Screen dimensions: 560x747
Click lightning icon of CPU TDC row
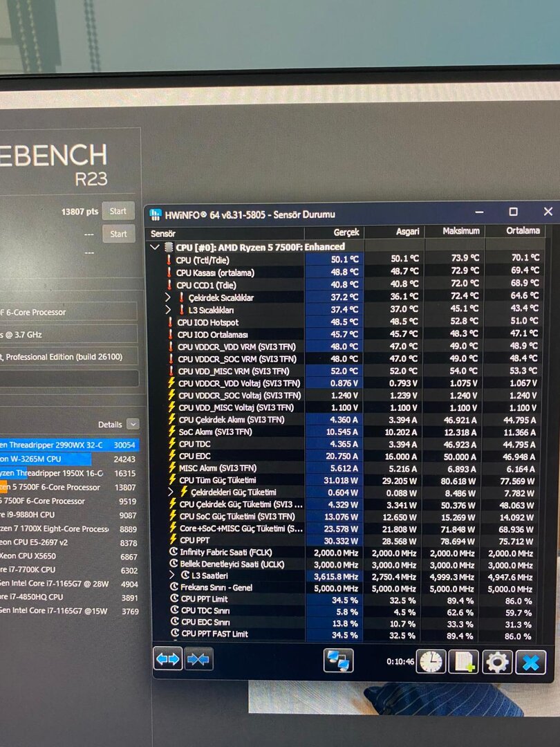pos(172,443)
